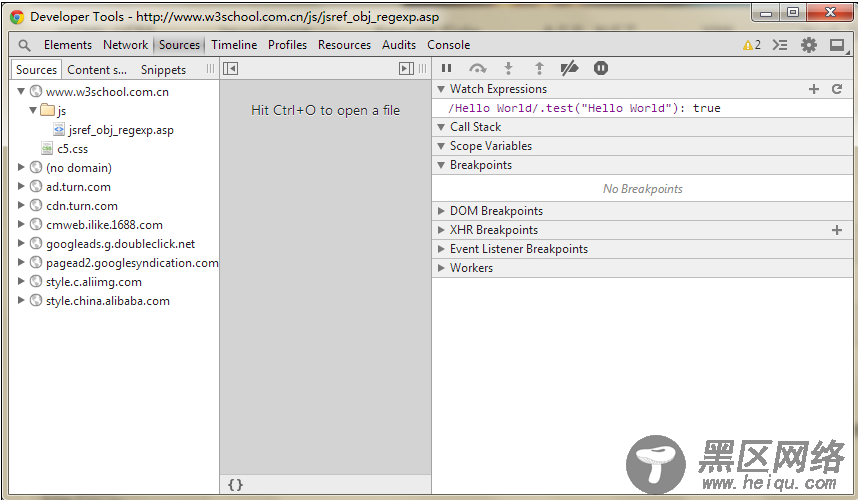858x500 pixels.
Task: Open DevTools settings gear
Action: tap(809, 45)
